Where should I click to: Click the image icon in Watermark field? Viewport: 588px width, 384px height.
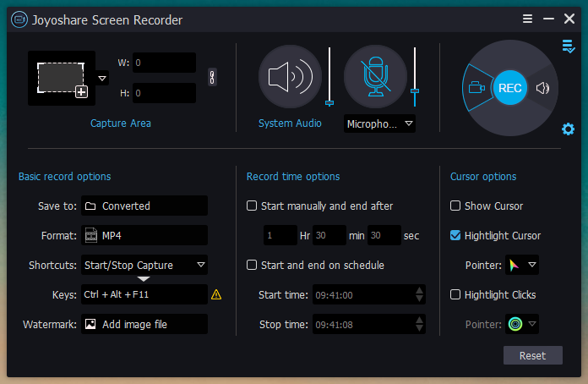(x=90, y=324)
